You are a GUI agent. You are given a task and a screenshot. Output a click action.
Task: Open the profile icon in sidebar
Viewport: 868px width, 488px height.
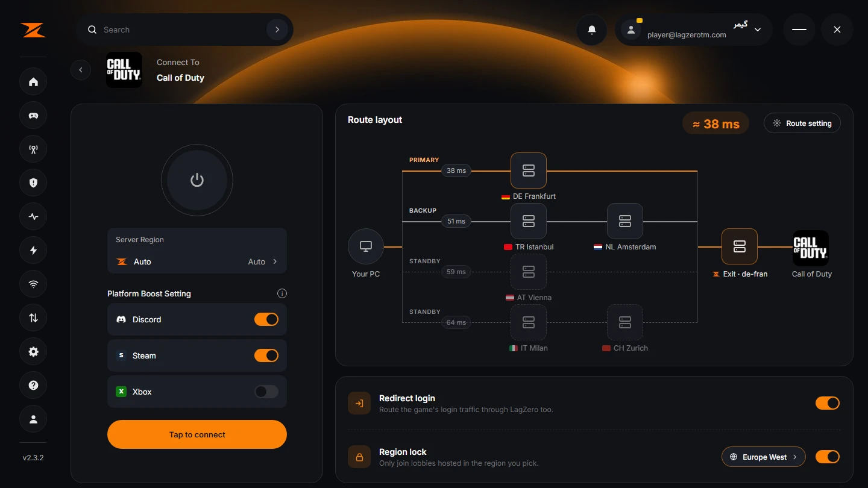[33, 419]
